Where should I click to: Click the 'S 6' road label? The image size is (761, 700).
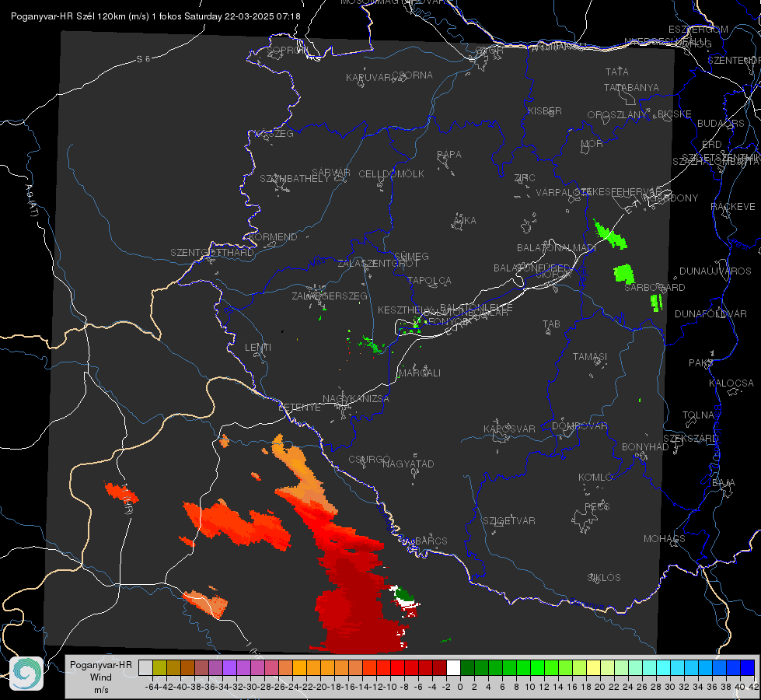click(143, 59)
